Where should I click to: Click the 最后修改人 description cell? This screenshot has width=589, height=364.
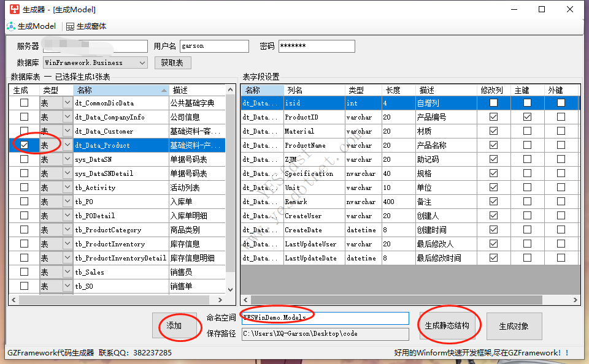tap(446, 244)
